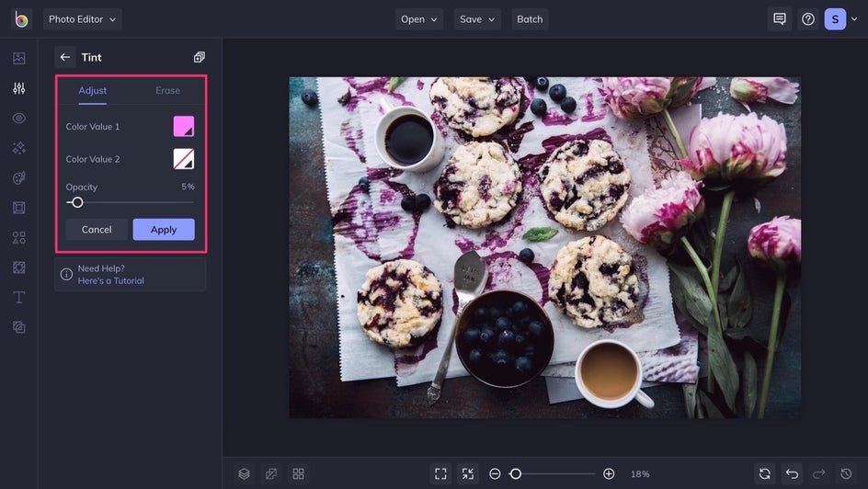The image size is (868, 489).
Task: Open the Frames sidebar icon
Action: click(x=18, y=208)
